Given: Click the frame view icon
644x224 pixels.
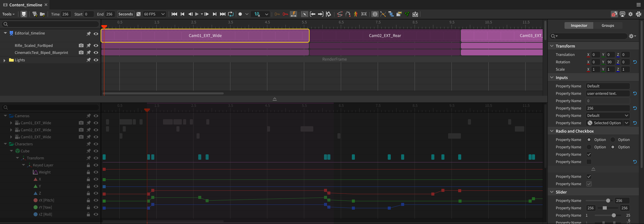Looking at the screenshot, I should coord(364,14).
